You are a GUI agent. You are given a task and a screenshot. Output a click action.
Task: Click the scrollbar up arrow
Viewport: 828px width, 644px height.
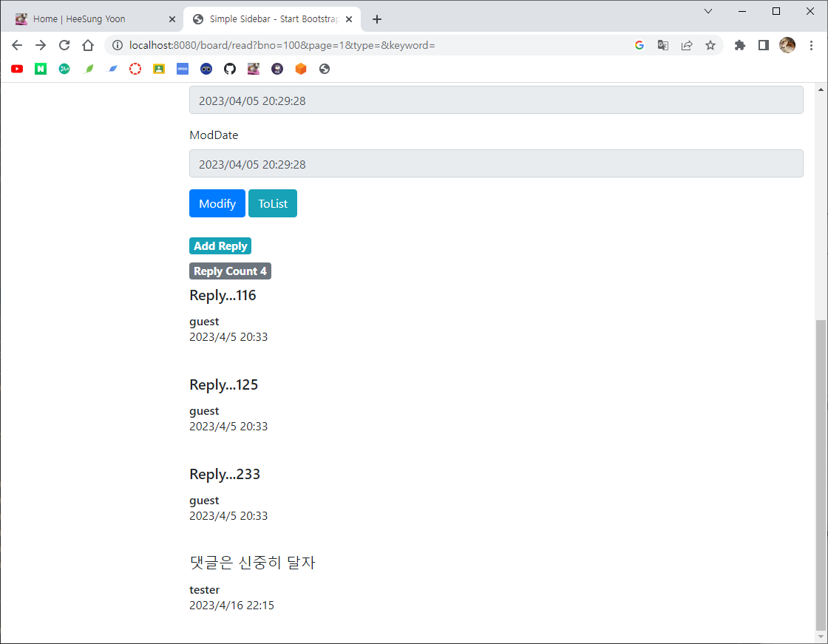click(821, 89)
